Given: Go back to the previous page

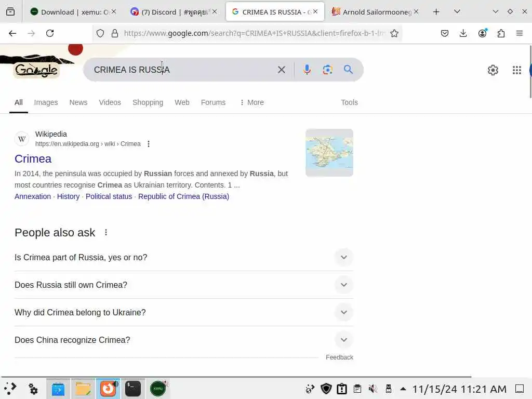Looking at the screenshot, I should coord(12,33).
